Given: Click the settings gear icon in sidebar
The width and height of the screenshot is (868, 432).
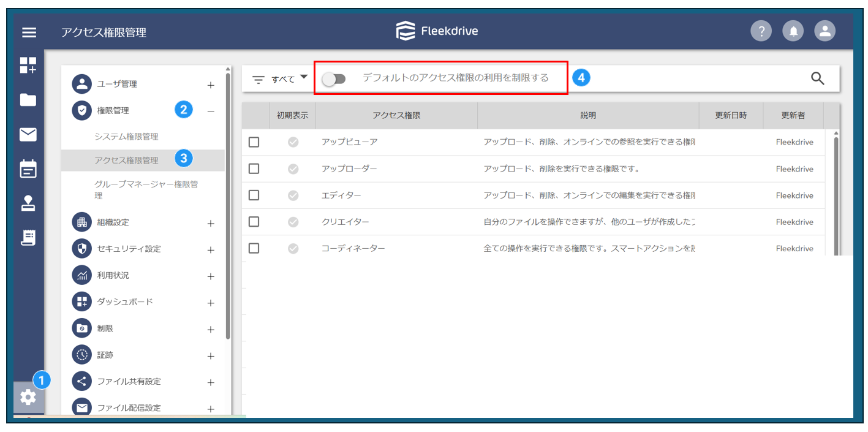Looking at the screenshot, I should (28, 397).
